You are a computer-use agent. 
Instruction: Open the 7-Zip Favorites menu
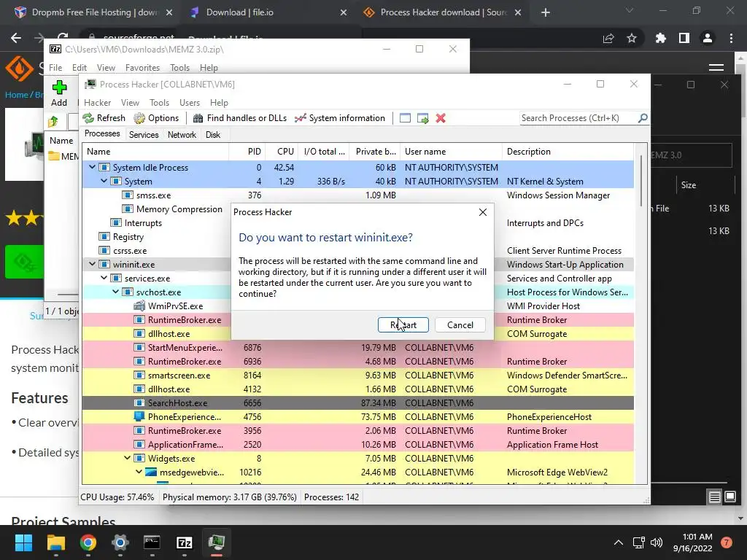click(x=142, y=68)
